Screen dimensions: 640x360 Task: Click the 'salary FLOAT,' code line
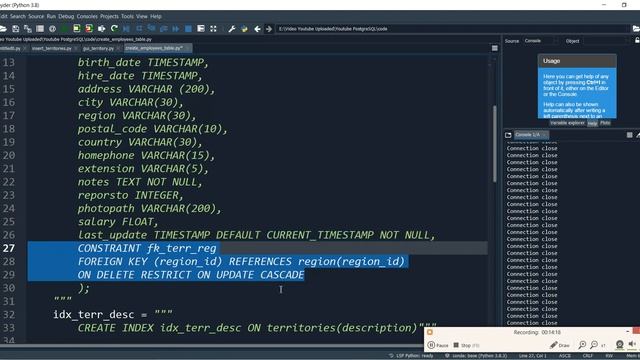point(118,222)
